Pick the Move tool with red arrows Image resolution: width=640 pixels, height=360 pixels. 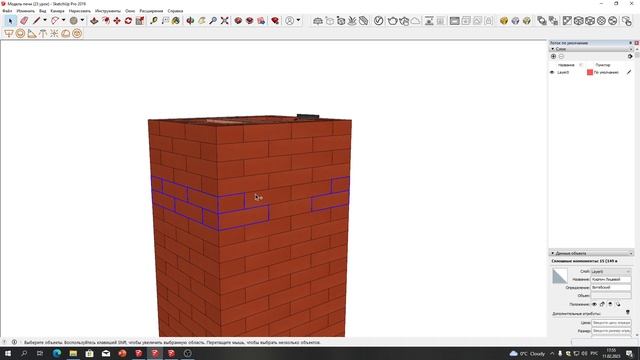[x=117, y=20]
